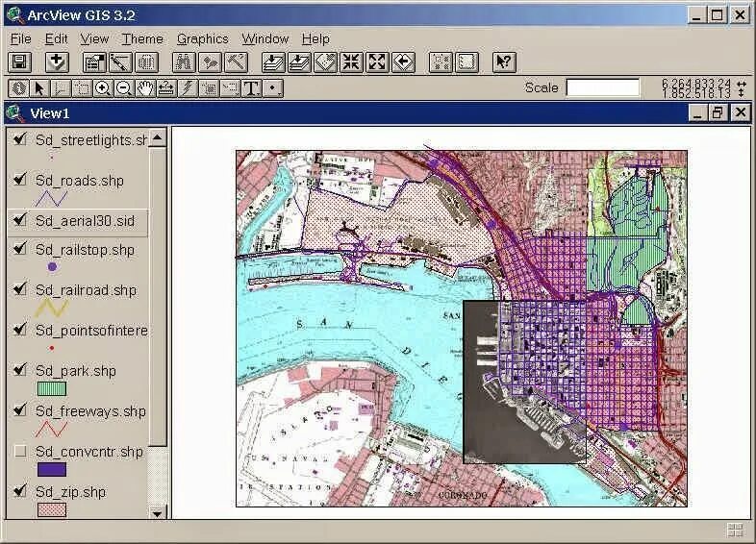
Task: Click the Save Project toolbar button
Action: [20, 62]
